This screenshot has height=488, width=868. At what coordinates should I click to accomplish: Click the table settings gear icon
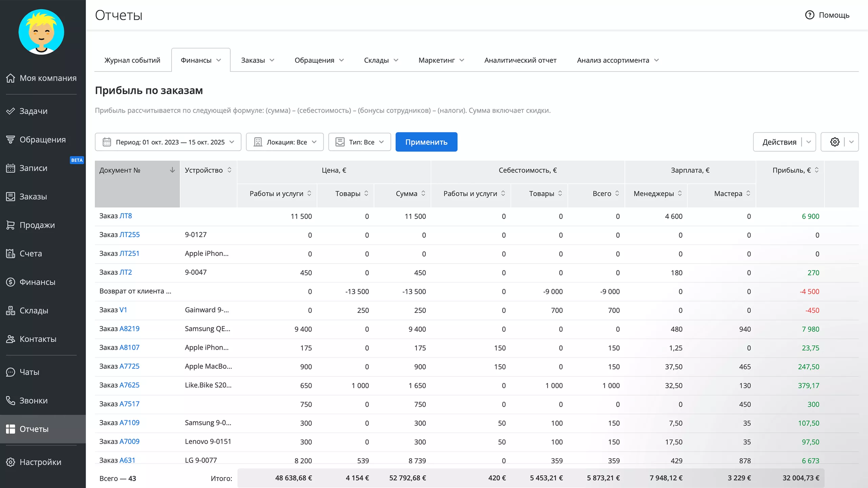[834, 142]
